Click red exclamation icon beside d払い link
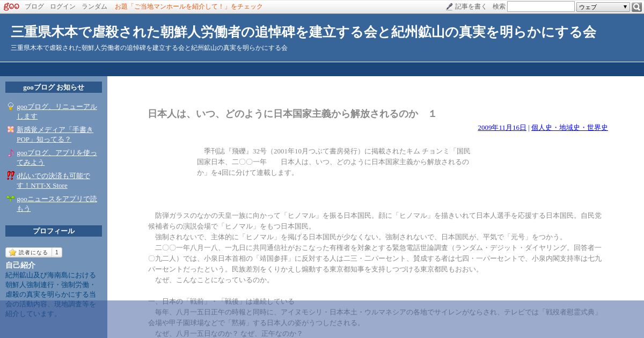The image size is (644, 338). pos(10,175)
